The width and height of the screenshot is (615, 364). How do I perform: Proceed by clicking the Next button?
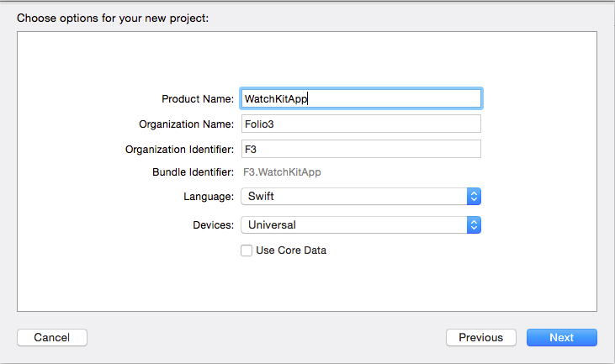tap(561, 337)
